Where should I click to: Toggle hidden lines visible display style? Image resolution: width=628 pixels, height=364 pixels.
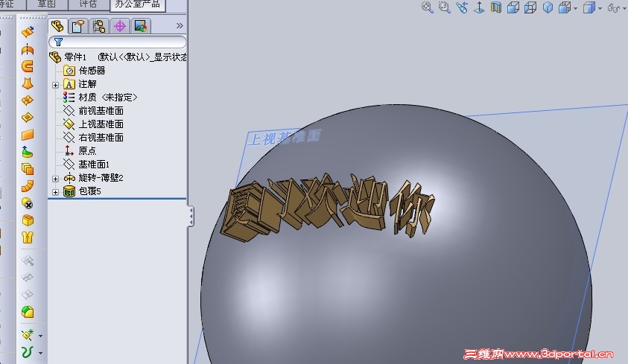(530, 7)
